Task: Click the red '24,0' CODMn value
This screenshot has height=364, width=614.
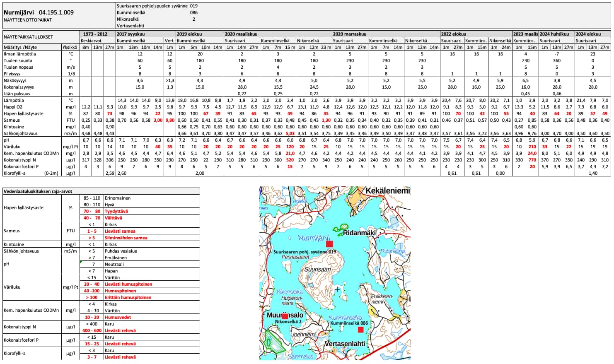Action: (532, 153)
